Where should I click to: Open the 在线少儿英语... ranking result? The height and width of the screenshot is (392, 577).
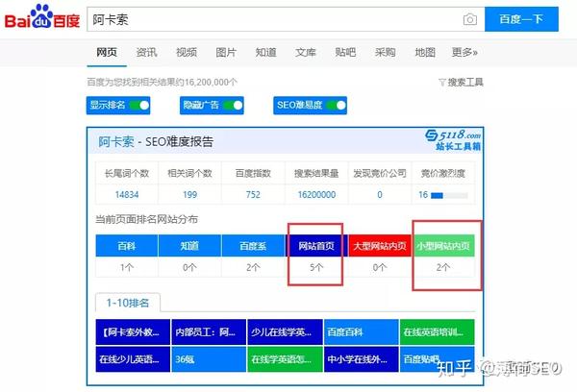tap(133, 359)
